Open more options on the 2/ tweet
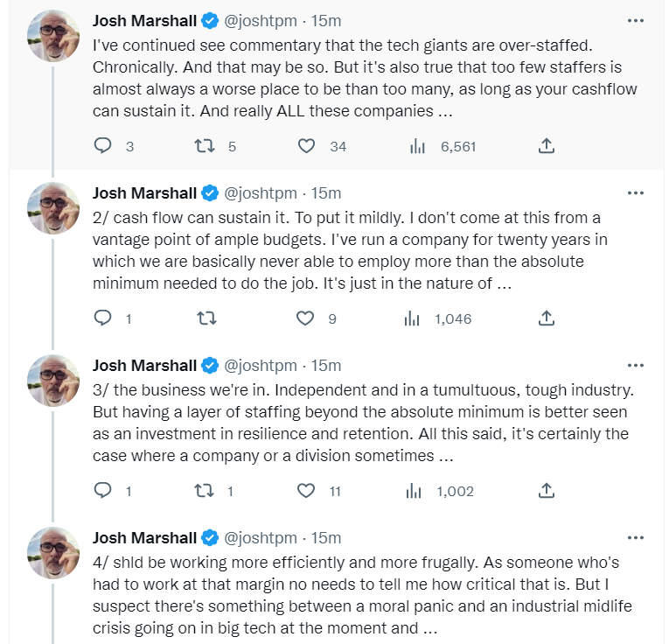The height and width of the screenshot is (644, 669). (x=637, y=192)
